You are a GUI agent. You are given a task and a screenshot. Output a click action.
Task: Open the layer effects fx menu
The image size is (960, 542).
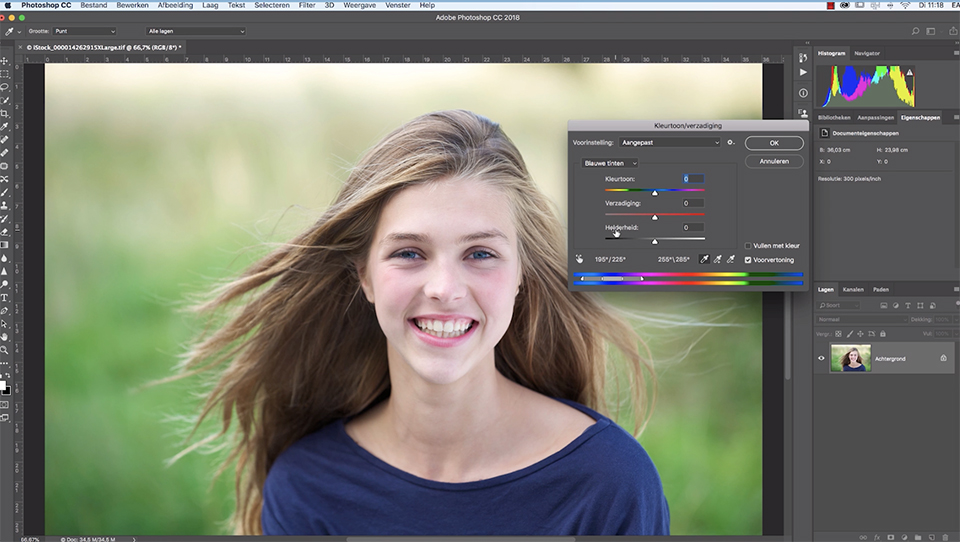click(x=877, y=537)
